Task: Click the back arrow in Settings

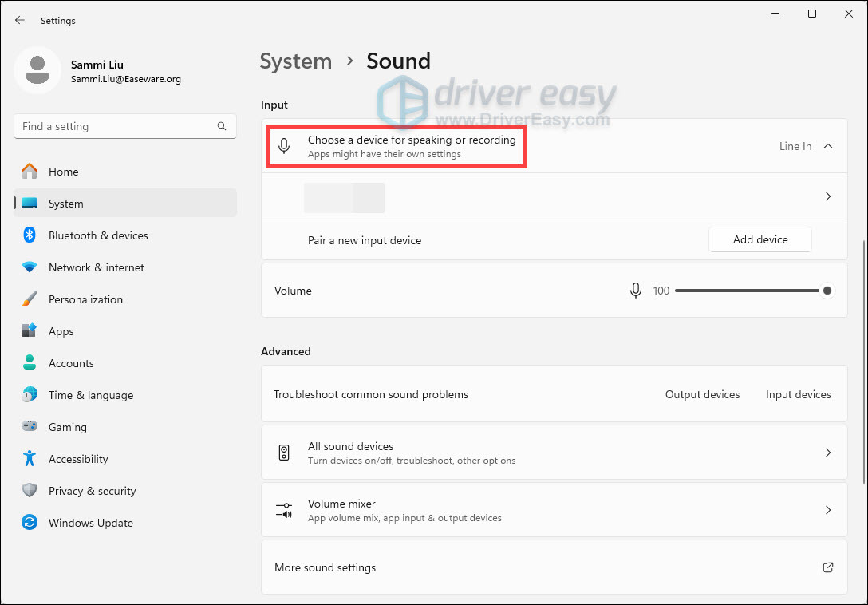Action: 20,21
